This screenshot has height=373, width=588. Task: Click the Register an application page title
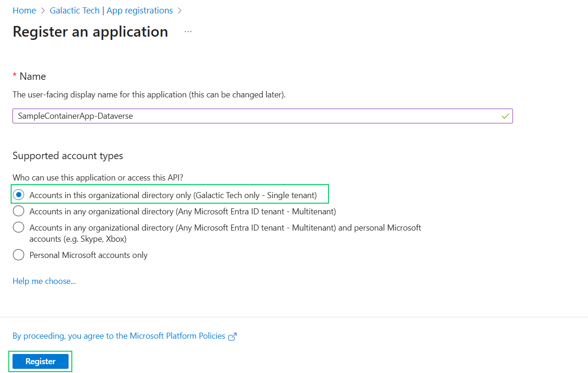[90, 32]
